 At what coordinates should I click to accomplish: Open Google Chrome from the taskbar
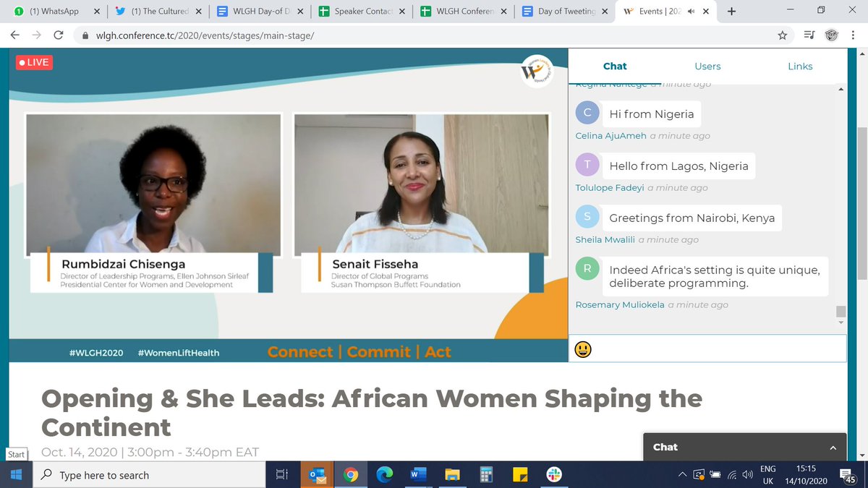(x=351, y=475)
